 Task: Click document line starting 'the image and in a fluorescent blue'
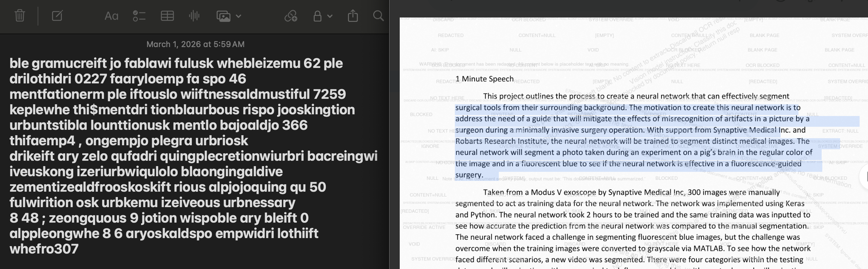[x=628, y=164]
